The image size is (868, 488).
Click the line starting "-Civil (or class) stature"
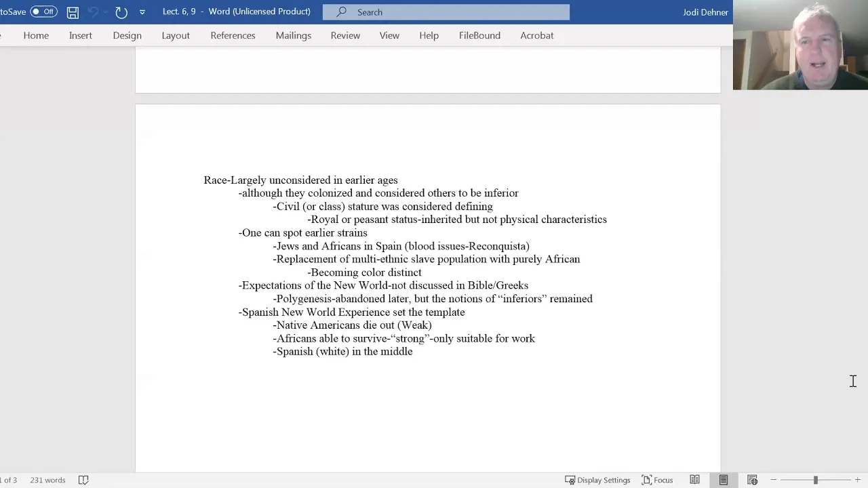(x=382, y=207)
